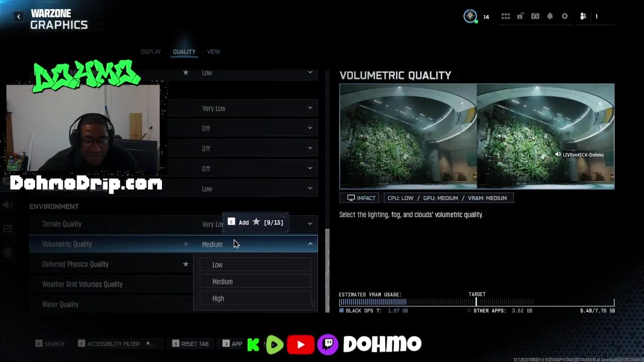Viewport: 644px width, 362px height.
Task: Open the icon between padlock and bell
Action: (x=535, y=16)
